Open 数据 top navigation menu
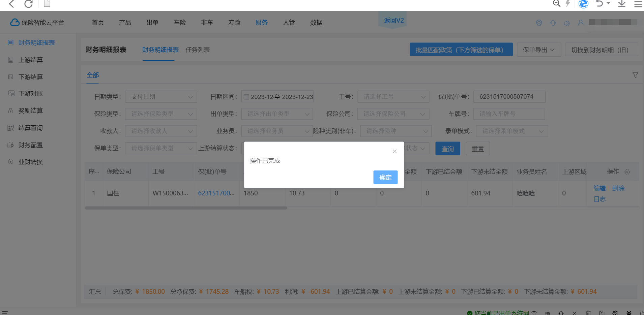Screen dimensions: 644x315 pyautogui.click(x=316, y=23)
